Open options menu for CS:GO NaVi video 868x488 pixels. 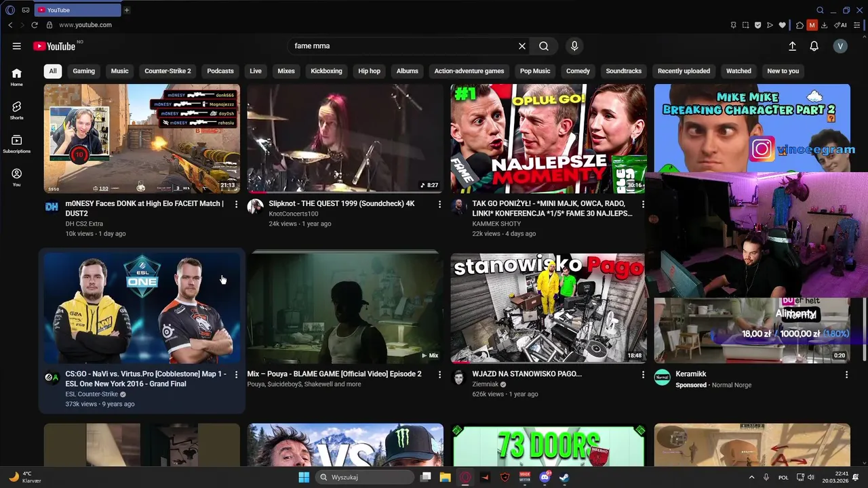click(x=236, y=374)
